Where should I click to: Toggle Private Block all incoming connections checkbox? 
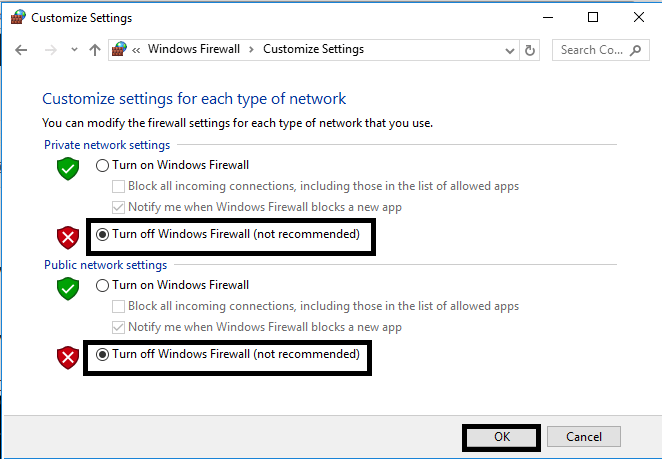tap(119, 186)
